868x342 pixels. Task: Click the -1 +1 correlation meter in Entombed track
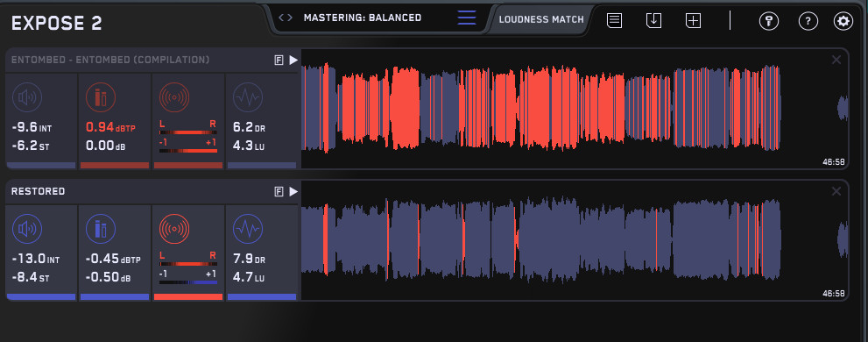click(x=188, y=146)
